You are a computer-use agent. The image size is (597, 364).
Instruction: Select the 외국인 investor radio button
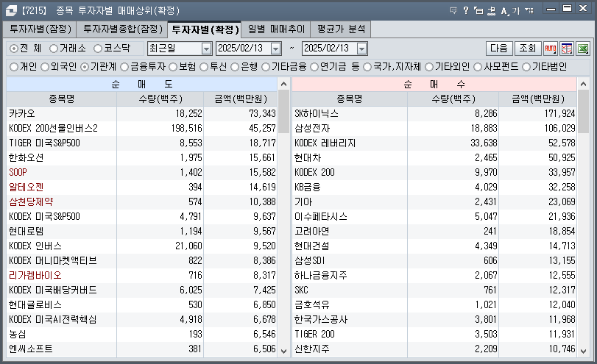tap(45, 67)
